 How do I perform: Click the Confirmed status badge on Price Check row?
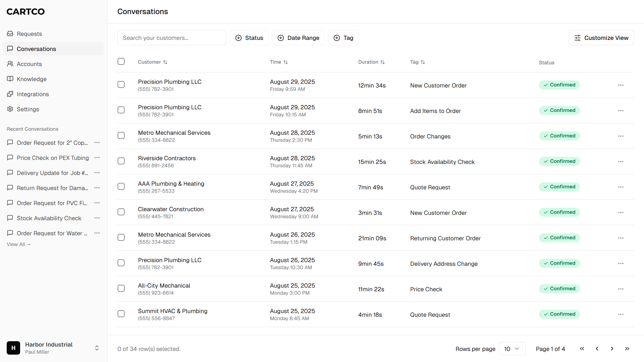point(559,289)
